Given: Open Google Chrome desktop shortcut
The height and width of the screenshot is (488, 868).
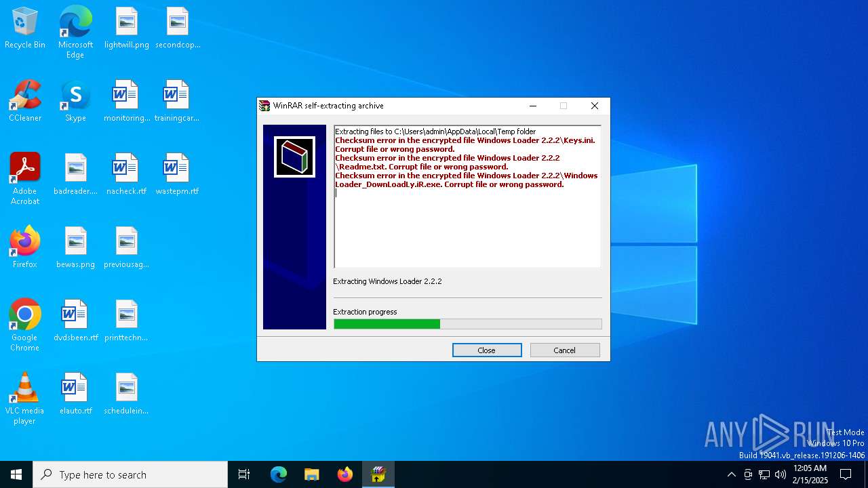Looking at the screenshot, I should pos(25,325).
